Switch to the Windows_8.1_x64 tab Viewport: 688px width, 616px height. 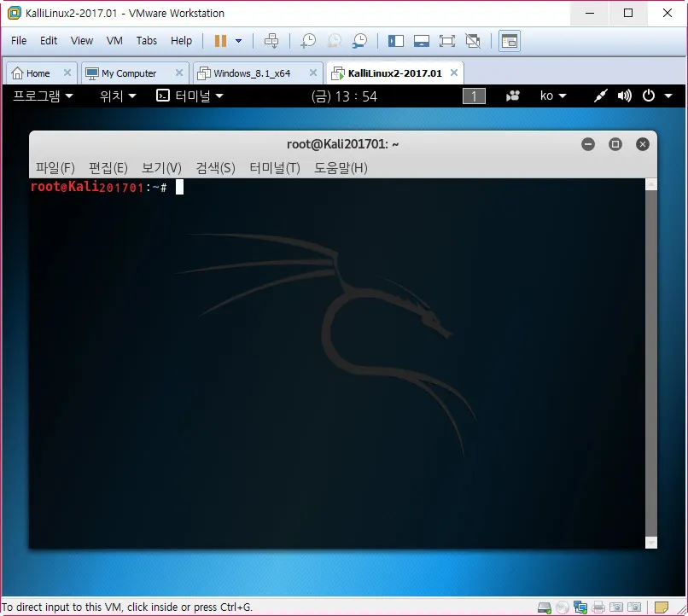(x=251, y=73)
